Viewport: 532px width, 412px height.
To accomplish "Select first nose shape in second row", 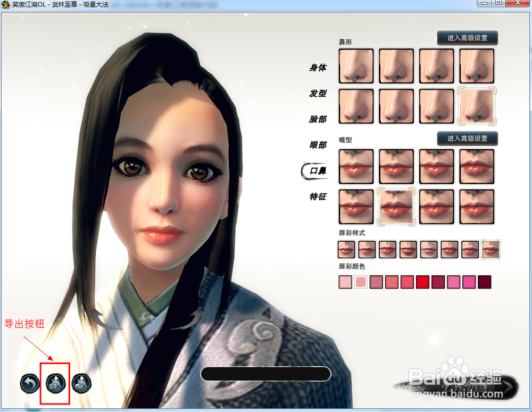I will pyautogui.click(x=356, y=106).
